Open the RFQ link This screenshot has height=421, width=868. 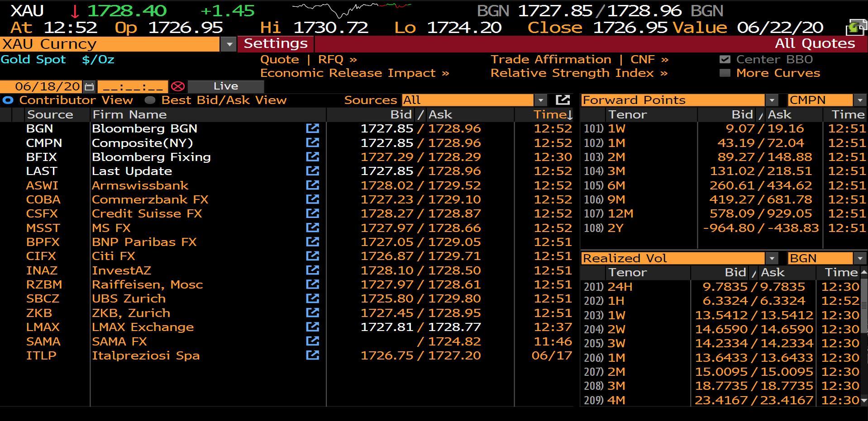(x=337, y=60)
